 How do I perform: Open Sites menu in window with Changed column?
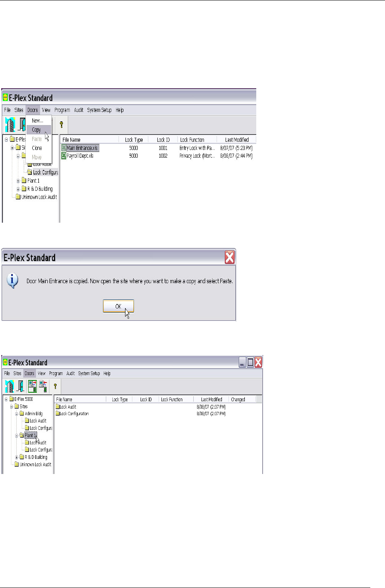coord(17,373)
